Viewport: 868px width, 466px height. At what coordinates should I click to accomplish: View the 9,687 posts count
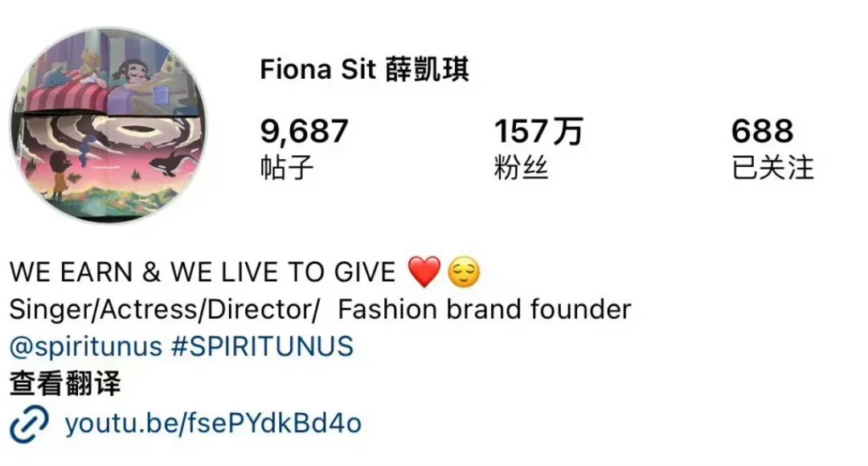[x=304, y=149]
